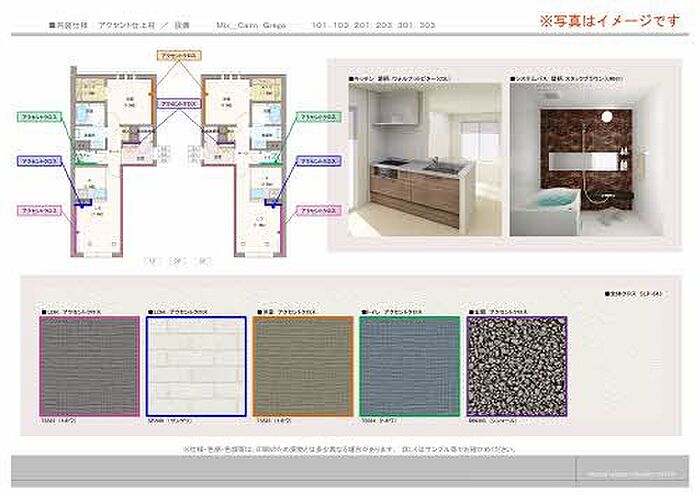Click the left unit floor plan

coord(107,160)
